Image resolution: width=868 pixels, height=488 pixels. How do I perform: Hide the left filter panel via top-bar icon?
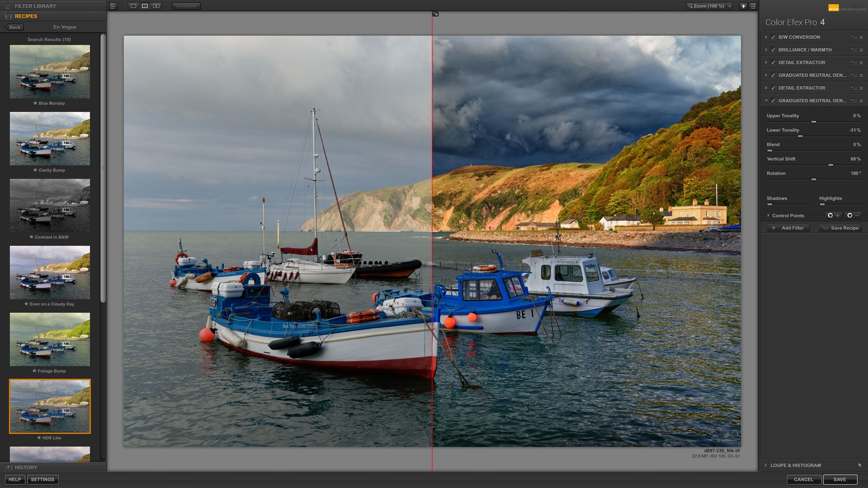(x=113, y=6)
